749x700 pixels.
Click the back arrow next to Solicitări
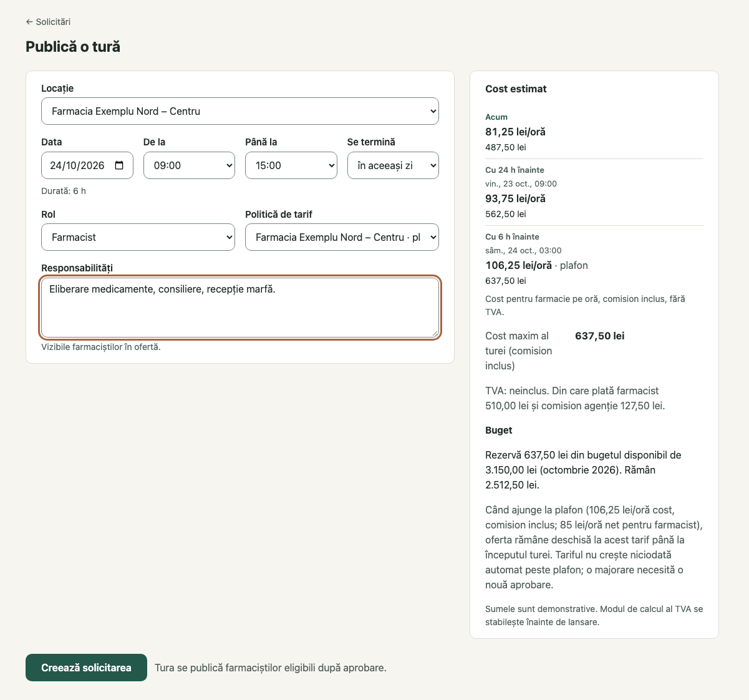(x=29, y=22)
